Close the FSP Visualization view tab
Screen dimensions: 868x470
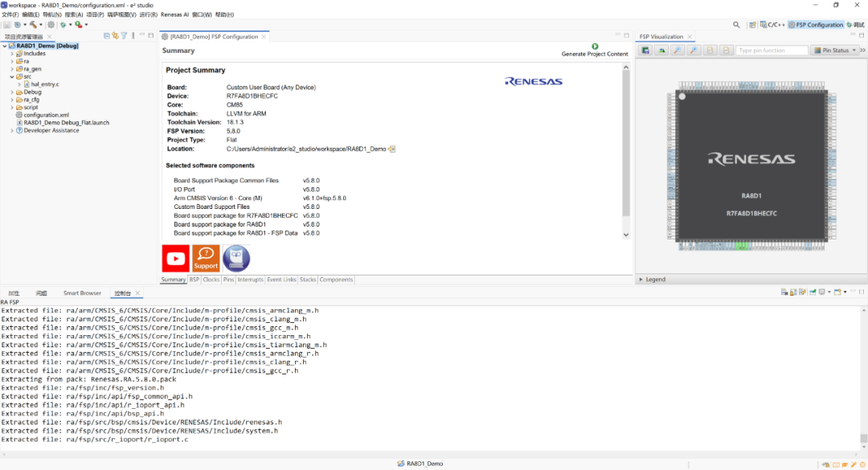690,37
